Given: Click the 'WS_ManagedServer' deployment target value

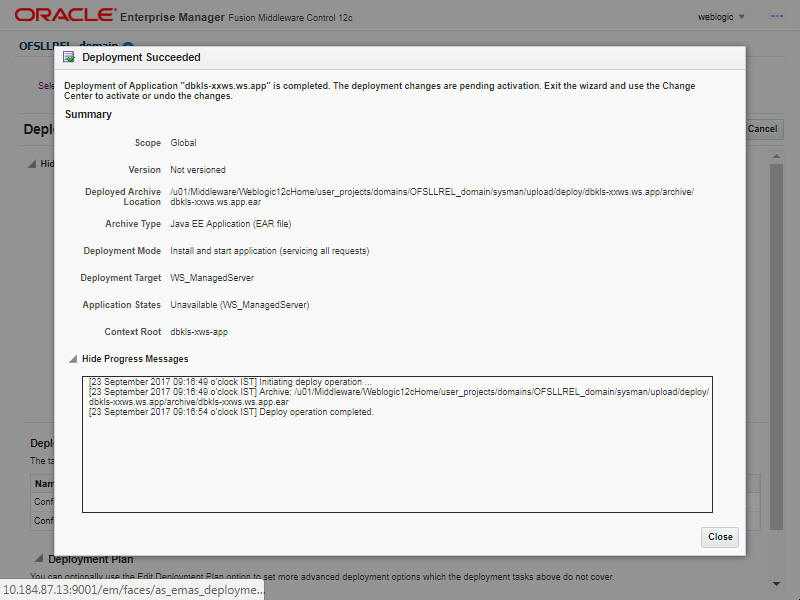Looking at the screenshot, I should (x=212, y=278).
